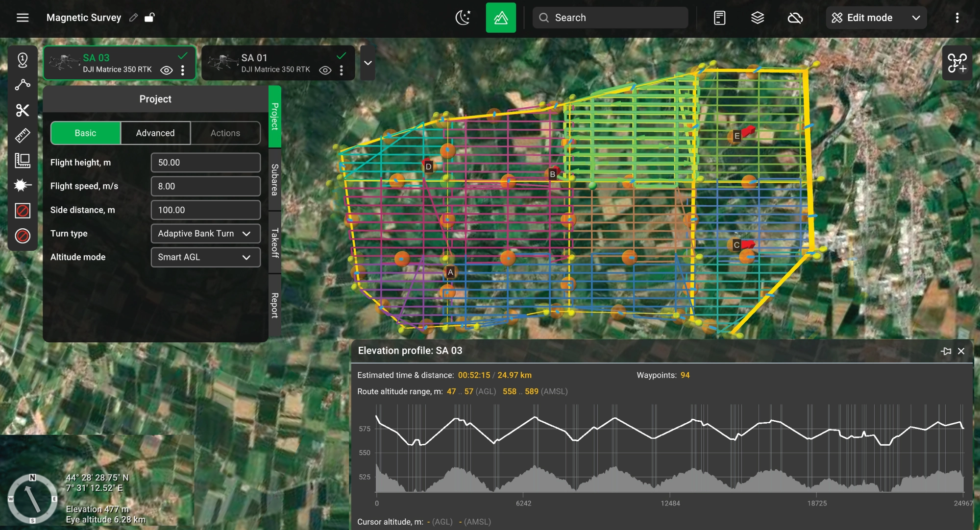980x530 pixels.
Task: Click the Flight speed input field
Action: coord(205,186)
